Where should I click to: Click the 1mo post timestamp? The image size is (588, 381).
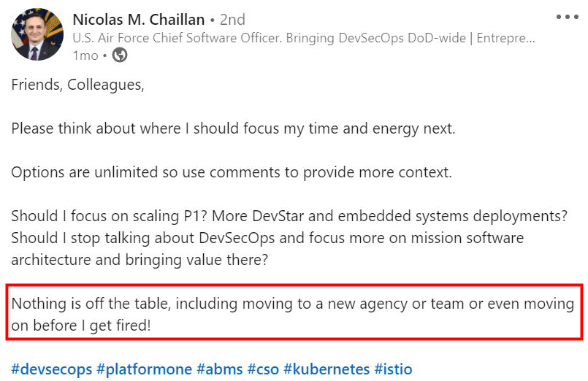click(x=85, y=55)
